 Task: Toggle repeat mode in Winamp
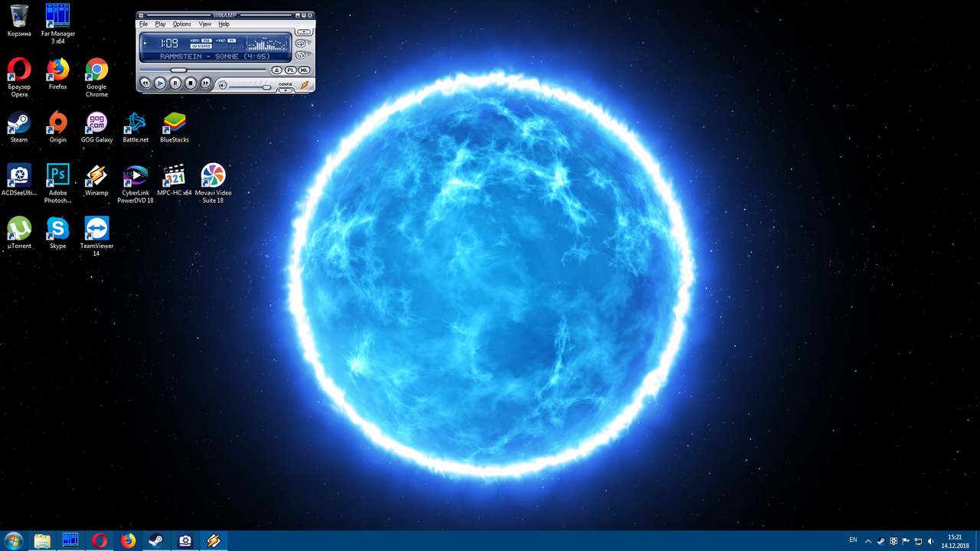pyautogui.click(x=301, y=44)
